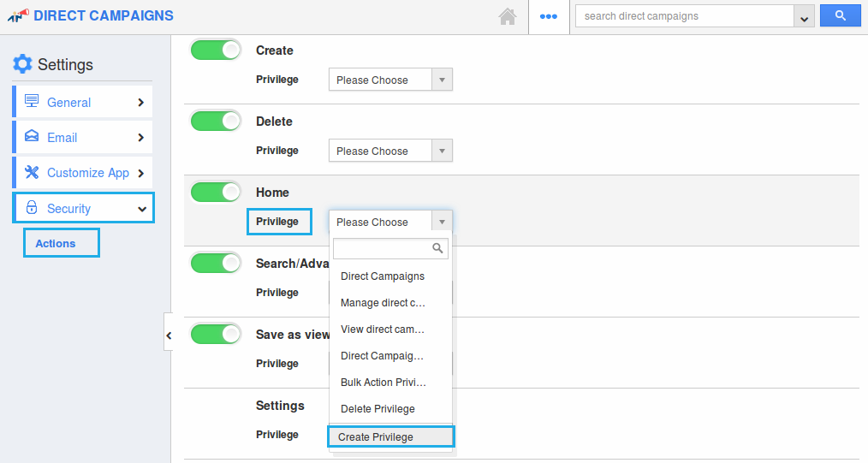Open the Create privilege dropdown
This screenshot has height=463, width=868.
[390, 80]
